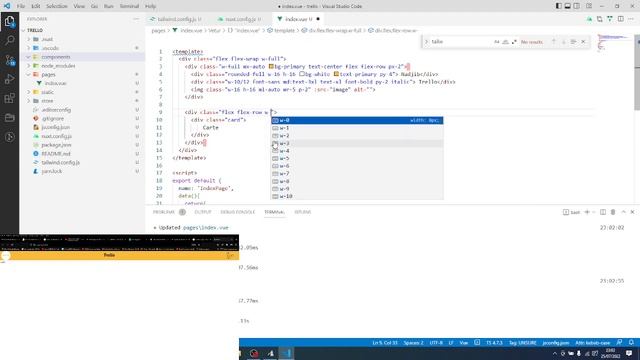Viewport: 640px width, 360px height.
Task: Switch to the OUTPUT panel tab
Action: 203,212
